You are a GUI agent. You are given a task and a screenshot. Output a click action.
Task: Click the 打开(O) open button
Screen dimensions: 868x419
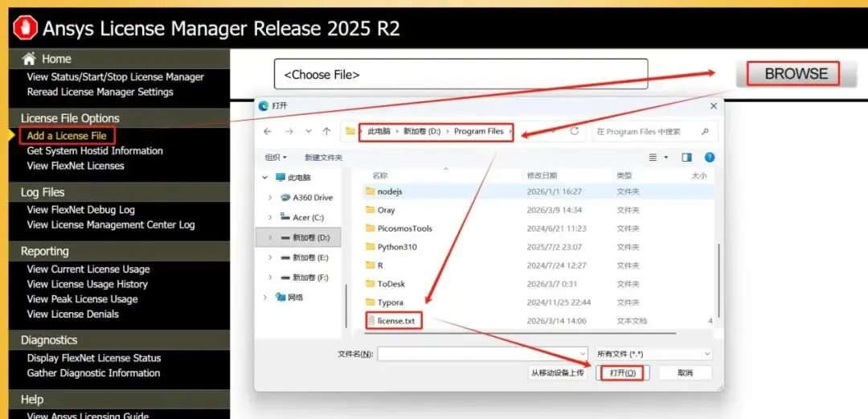tap(623, 373)
